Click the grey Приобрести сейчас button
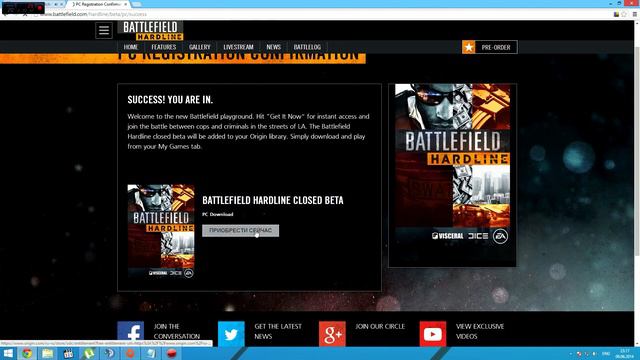 [x=240, y=231]
